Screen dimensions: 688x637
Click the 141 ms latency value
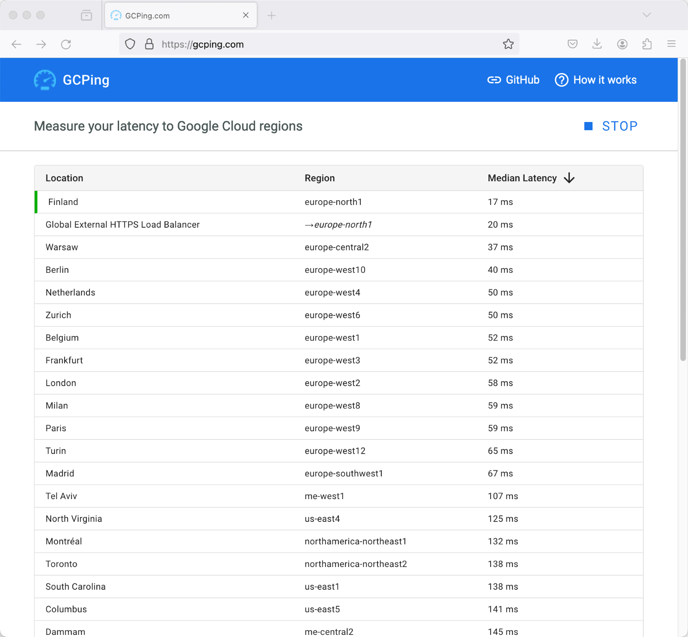(503, 609)
